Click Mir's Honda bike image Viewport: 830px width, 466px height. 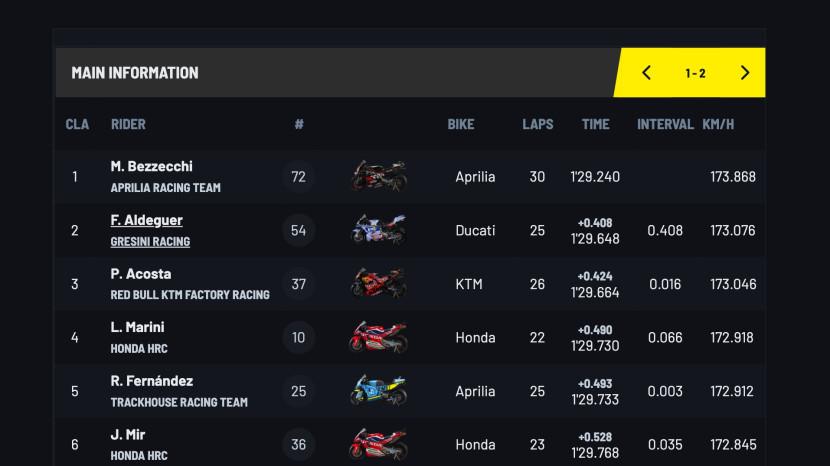tap(379, 444)
